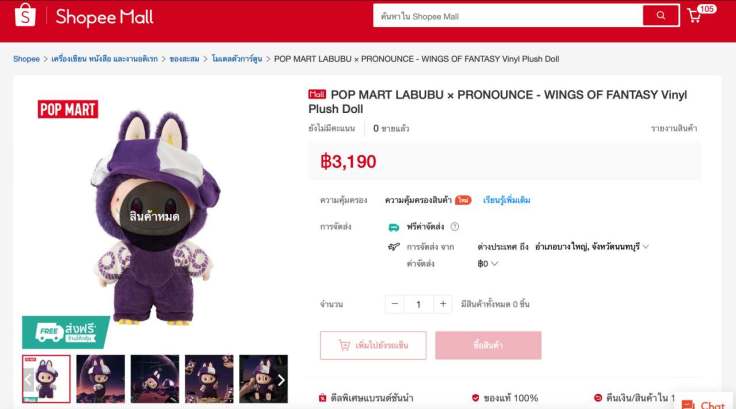The height and width of the screenshot is (409, 736).
Task: Click the add to cart button
Action: click(373, 346)
